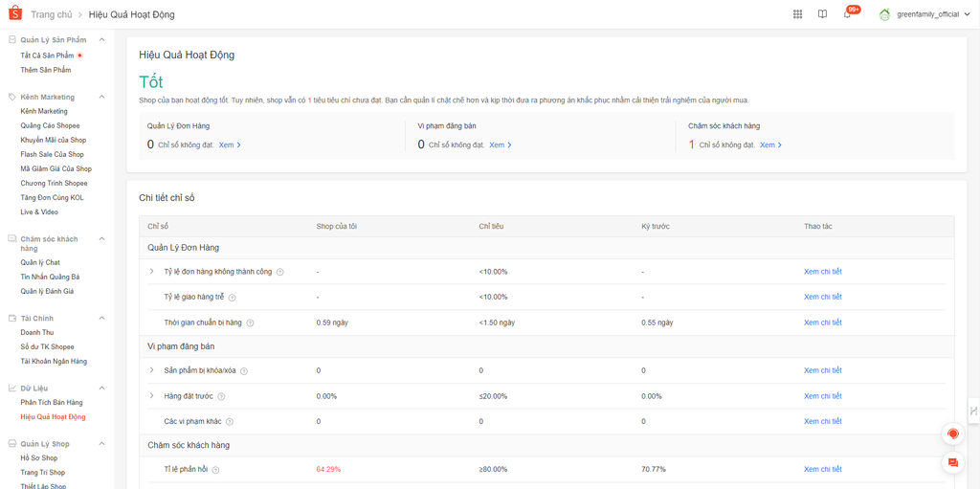Open Doanh Thu menu item
This screenshot has width=980, height=489.
pos(37,333)
